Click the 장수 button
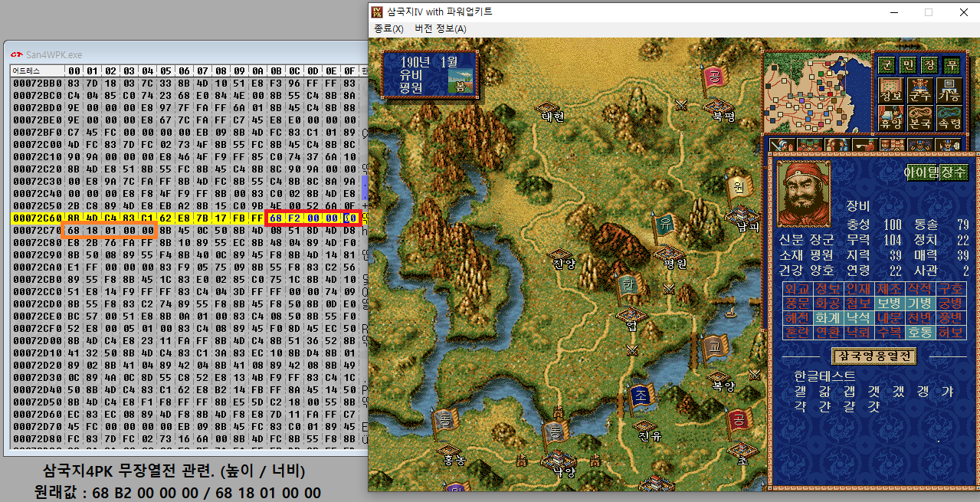Viewport: 980px width, 502px height. (x=955, y=174)
